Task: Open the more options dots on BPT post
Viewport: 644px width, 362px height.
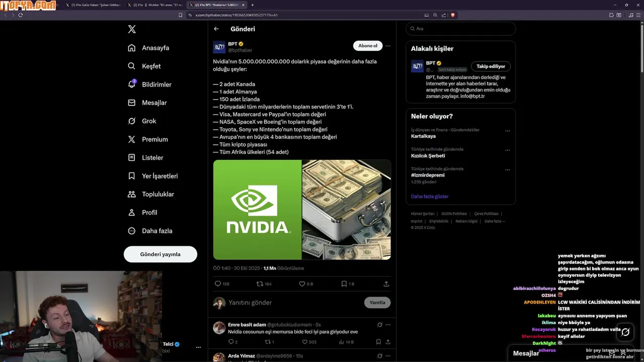Action: 388,46
